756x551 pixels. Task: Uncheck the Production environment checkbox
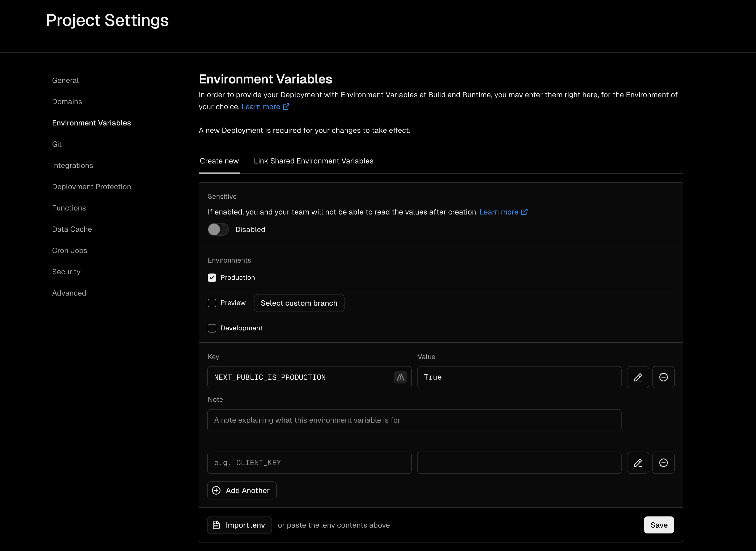pos(212,277)
